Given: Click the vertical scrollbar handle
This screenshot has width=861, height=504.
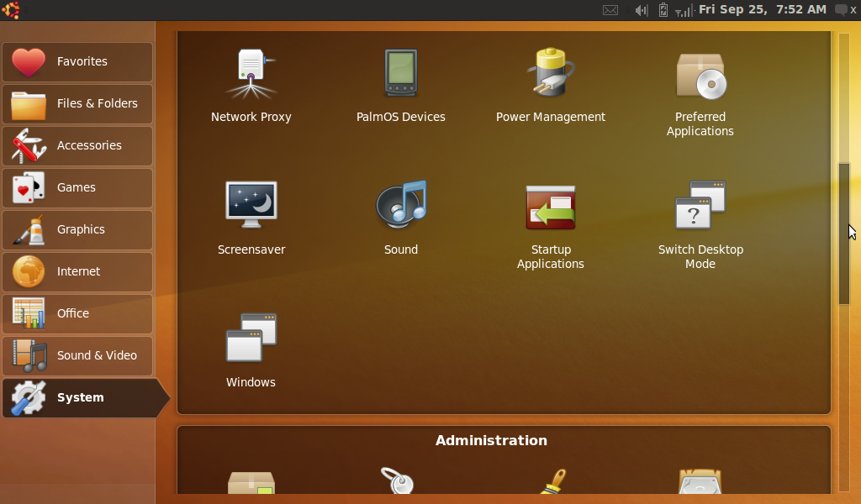Looking at the screenshot, I should pyautogui.click(x=844, y=234).
